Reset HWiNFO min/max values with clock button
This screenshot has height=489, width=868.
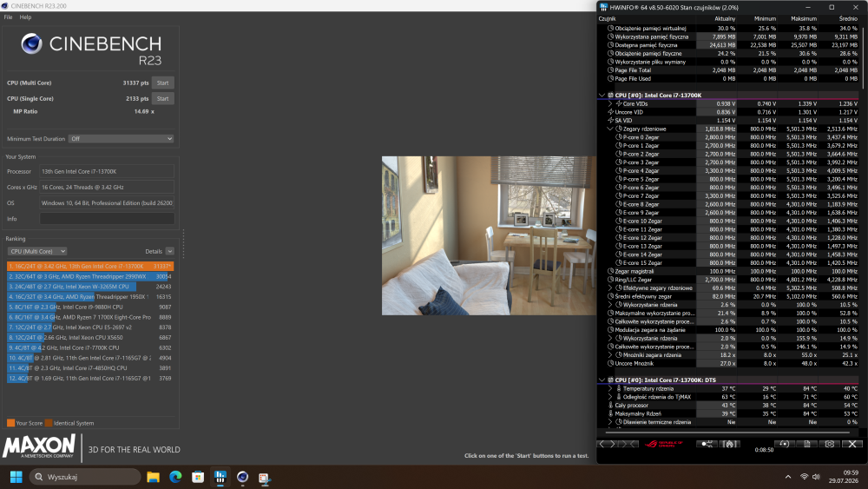(784, 444)
